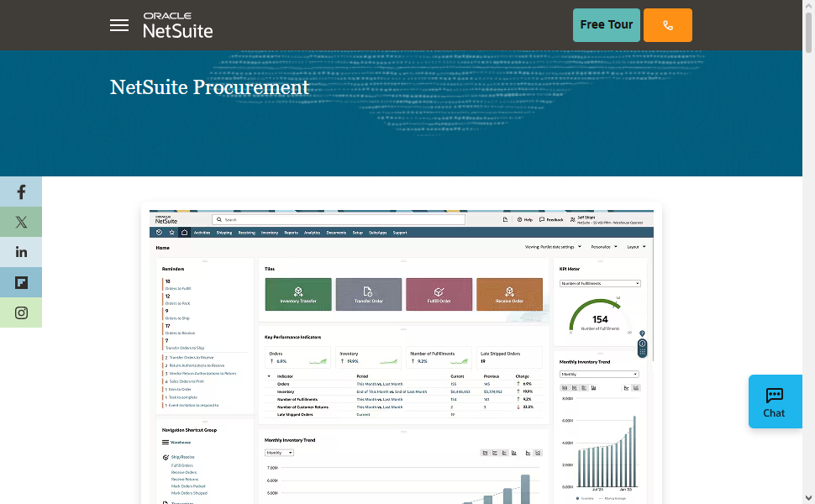Open the Inventory menu in the dashboard
The image size is (815, 504).
270,233
